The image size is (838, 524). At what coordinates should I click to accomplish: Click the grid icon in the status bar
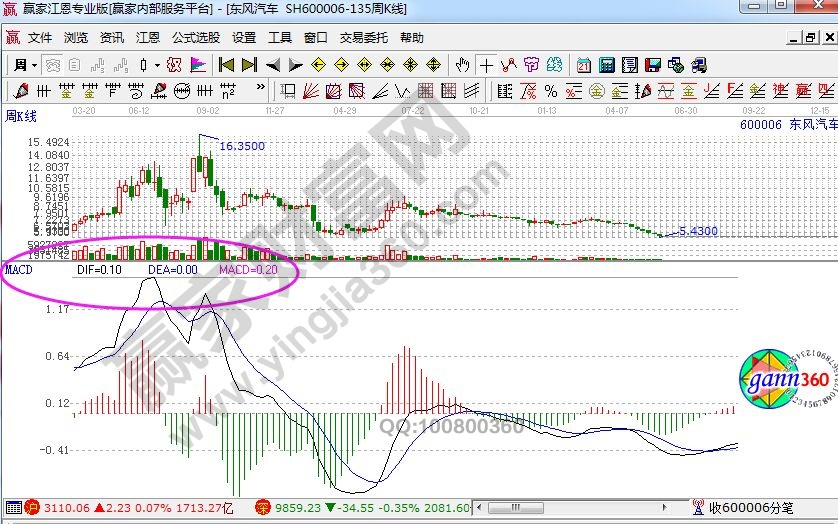click(x=14, y=507)
